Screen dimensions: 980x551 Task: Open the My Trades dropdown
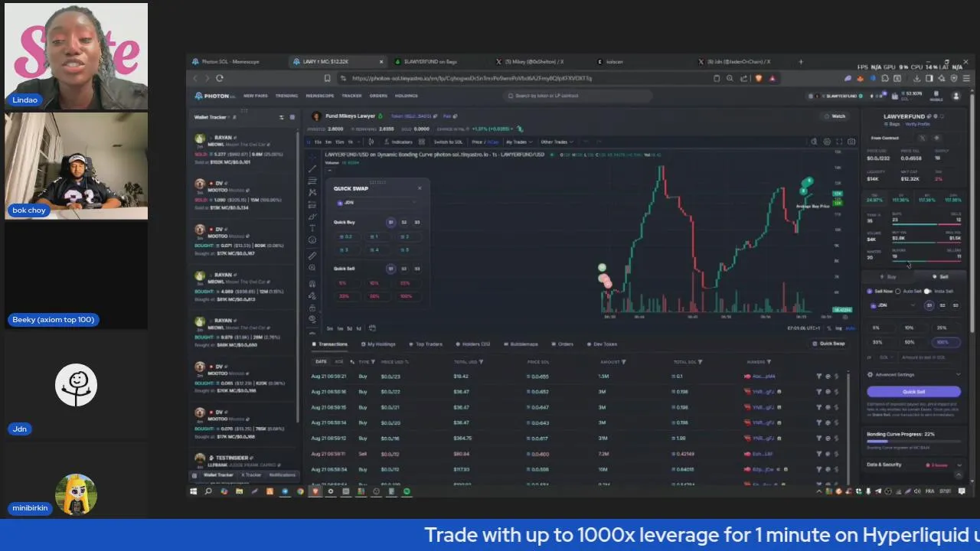[519, 142]
